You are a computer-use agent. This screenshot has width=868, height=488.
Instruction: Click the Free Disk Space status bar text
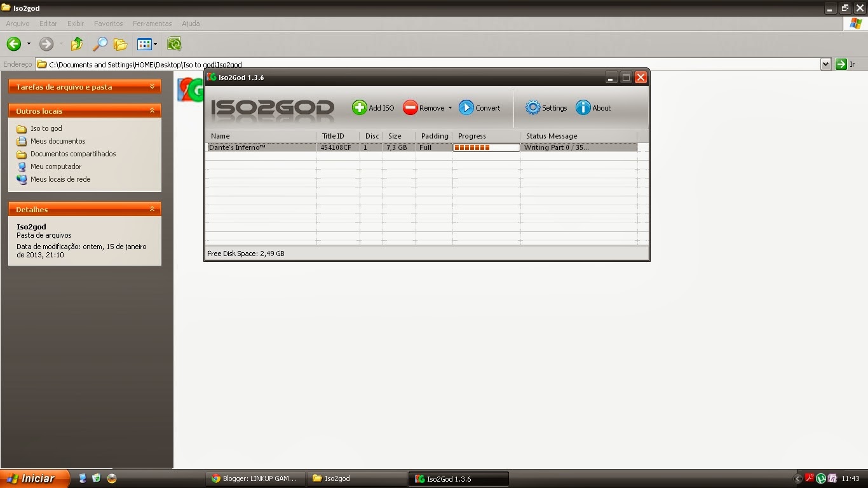point(245,254)
